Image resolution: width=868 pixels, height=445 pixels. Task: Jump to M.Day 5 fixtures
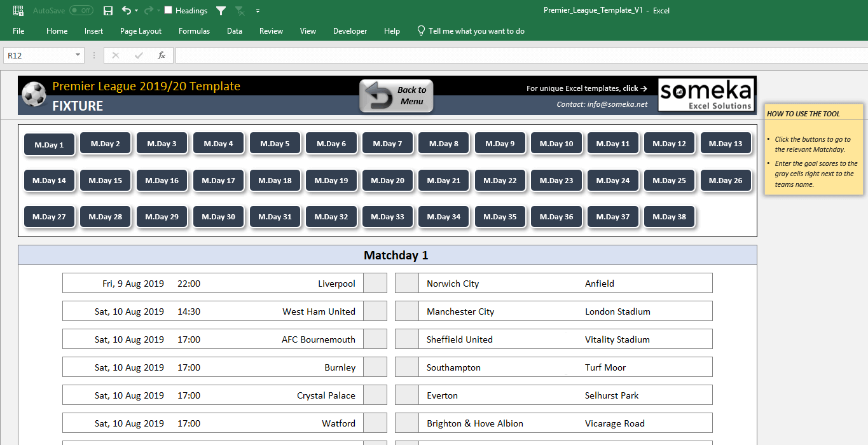click(275, 144)
